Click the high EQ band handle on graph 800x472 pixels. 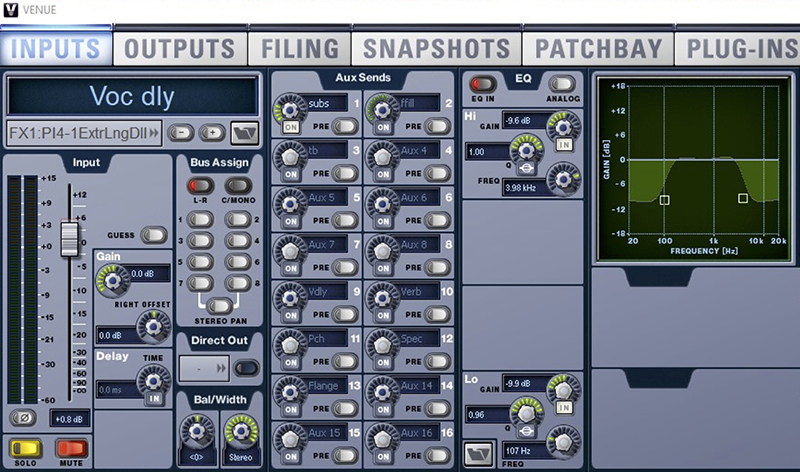(743, 198)
